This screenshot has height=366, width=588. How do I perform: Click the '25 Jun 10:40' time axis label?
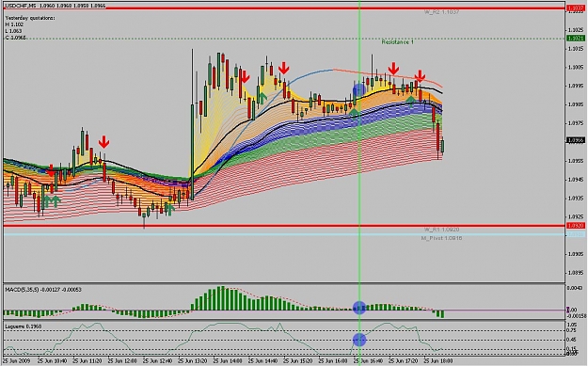(53, 361)
